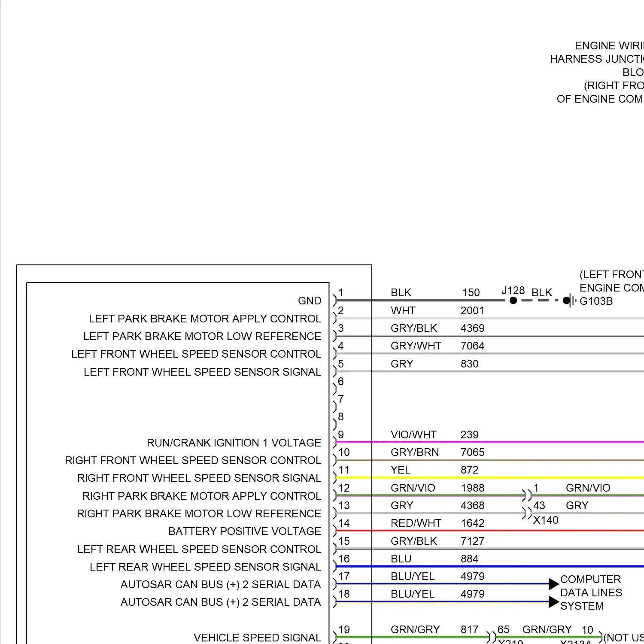Click circuit number 872

[x=469, y=470]
